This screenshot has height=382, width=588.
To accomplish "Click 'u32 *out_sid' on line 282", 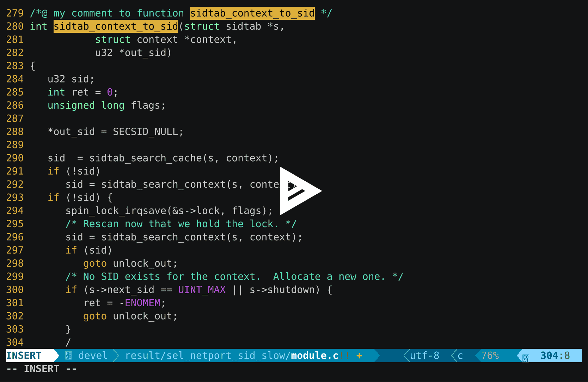I will click(130, 53).
